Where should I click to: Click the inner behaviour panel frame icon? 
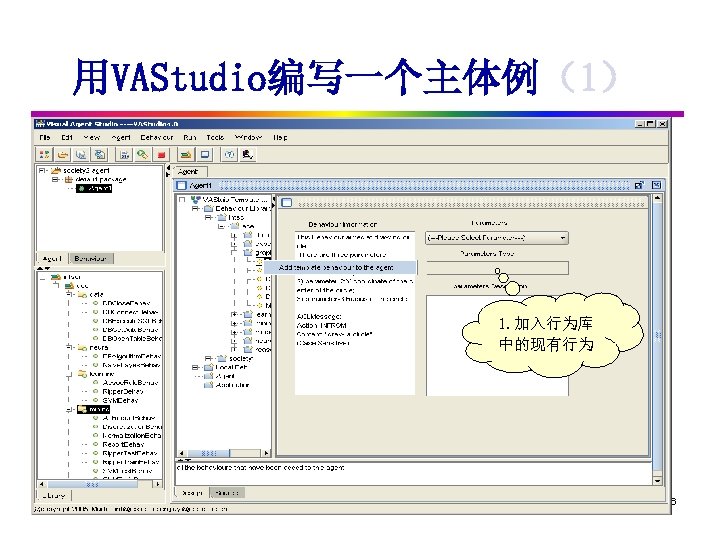point(287,202)
